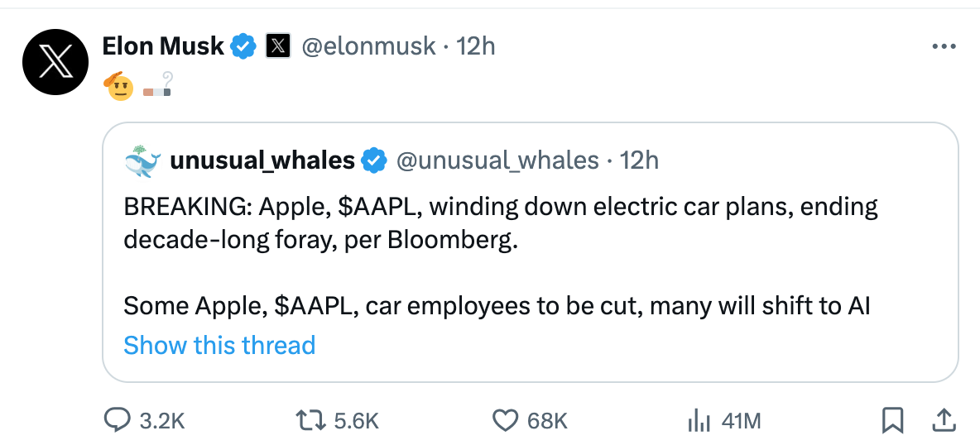Click the saluting face emoji
The image size is (980, 445).
point(120,85)
